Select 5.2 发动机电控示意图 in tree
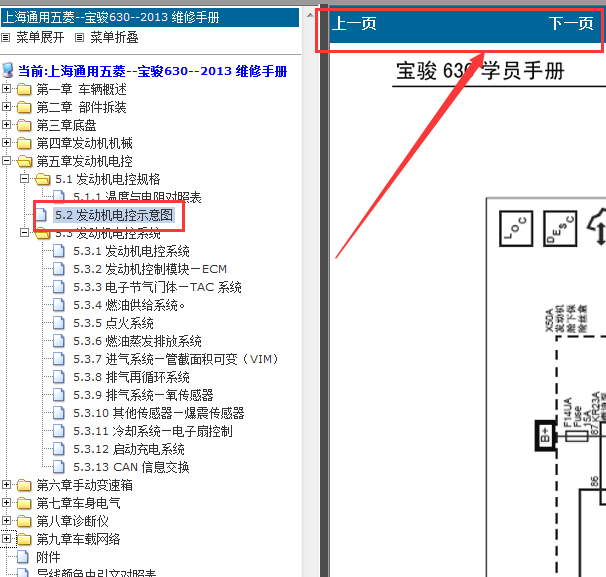606x577 pixels. coord(114,215)
